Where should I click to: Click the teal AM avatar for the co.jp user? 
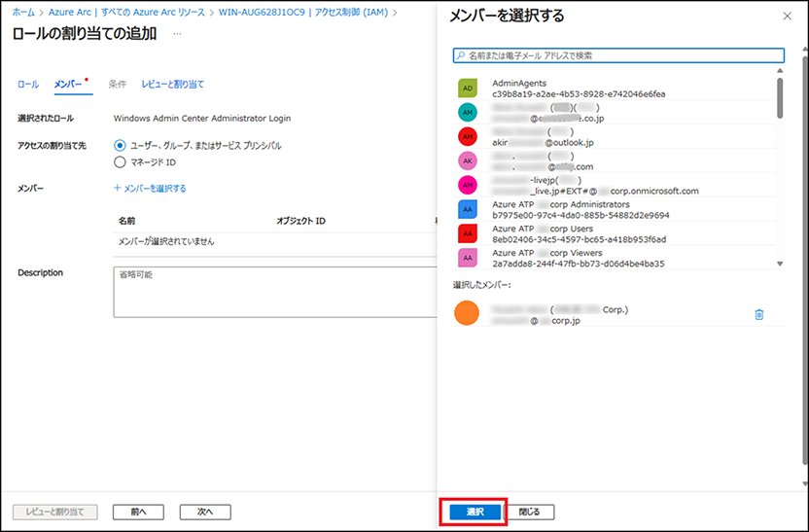pos(468,113)
